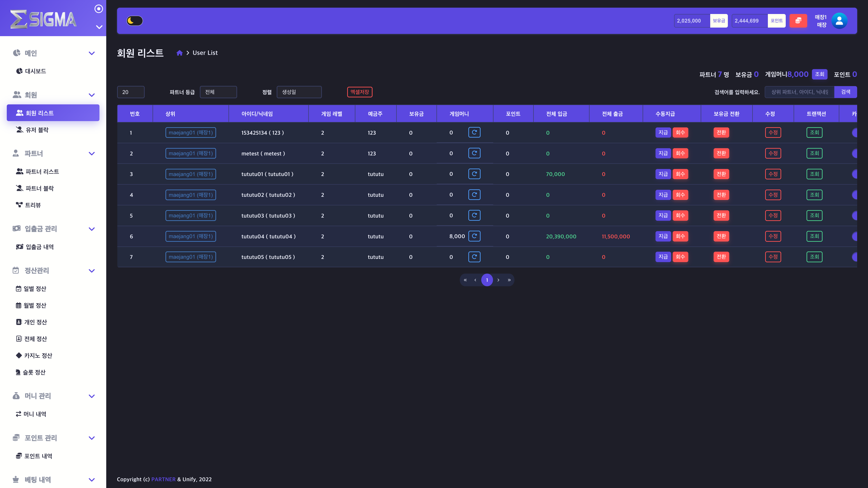The image size is (868, 488).
Task: Click the home icon in breadcrumb
Action: pyautogui.click(x=179, y=53)
